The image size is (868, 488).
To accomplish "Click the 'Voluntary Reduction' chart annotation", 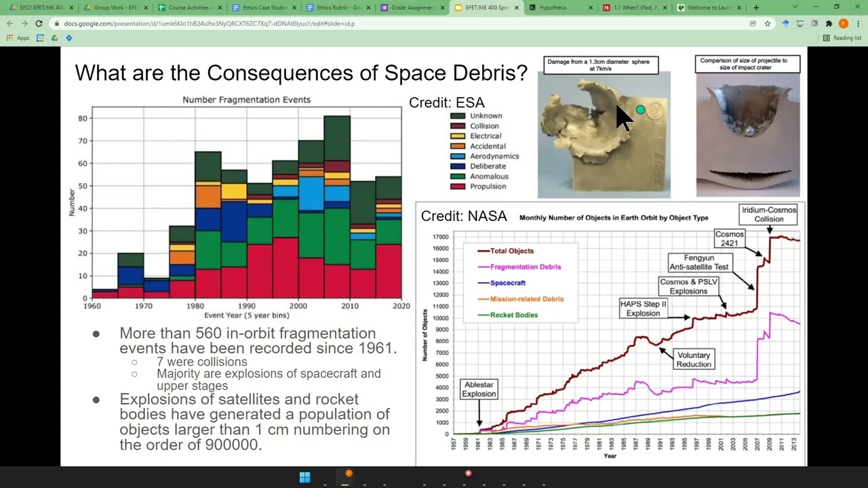I will pos(694,359).
